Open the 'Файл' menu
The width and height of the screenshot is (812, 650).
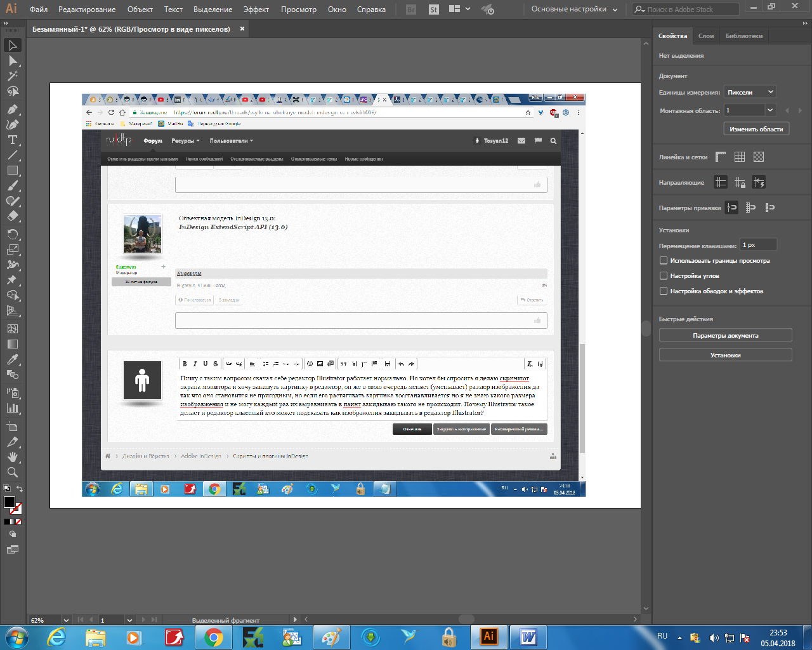(x=39, y=10)
